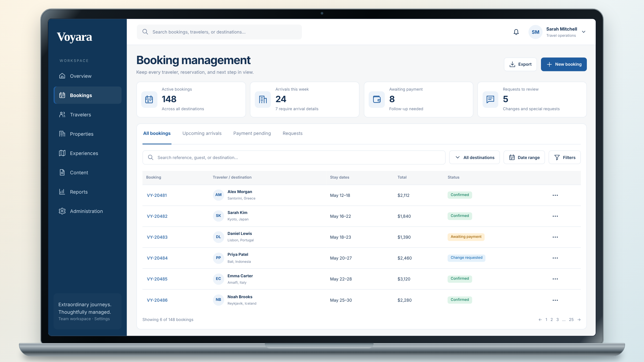Create a New booking
Image resolution: width=644 pixels, height=362 pixels.
point(564,64)
